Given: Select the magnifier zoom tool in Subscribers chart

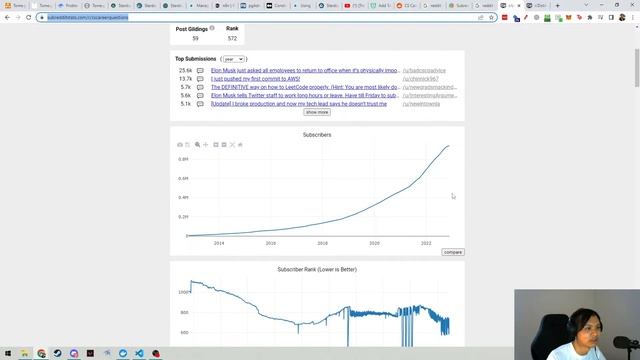Looking at the screenshot, I should click(198, 145).
